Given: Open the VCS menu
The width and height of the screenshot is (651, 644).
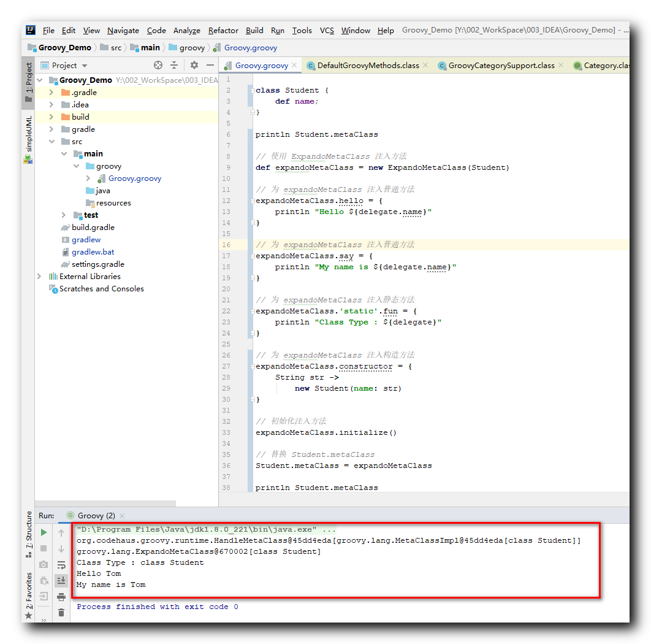Looking at the screenshot, I should (327, 30).
